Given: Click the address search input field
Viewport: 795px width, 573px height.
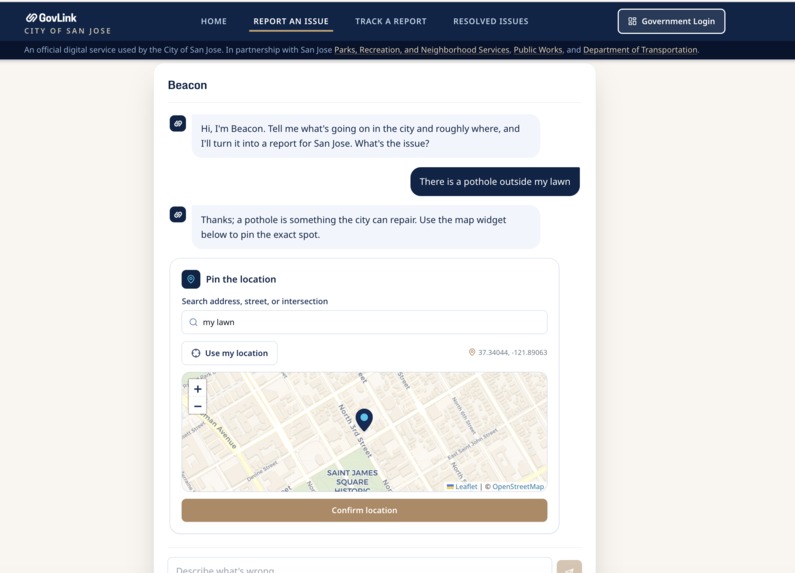Looking at the screenshot, I should [x=364, y=322].
